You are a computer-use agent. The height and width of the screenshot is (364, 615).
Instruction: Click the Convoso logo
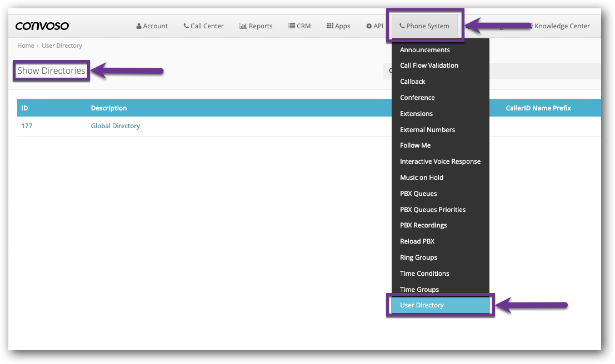(x=43, y=26)
